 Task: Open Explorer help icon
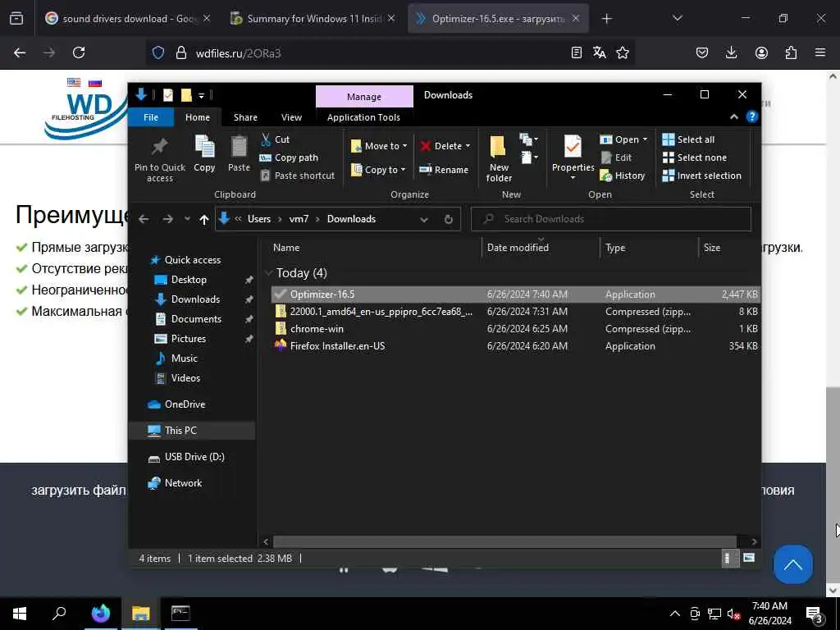(x=752, y=116)
